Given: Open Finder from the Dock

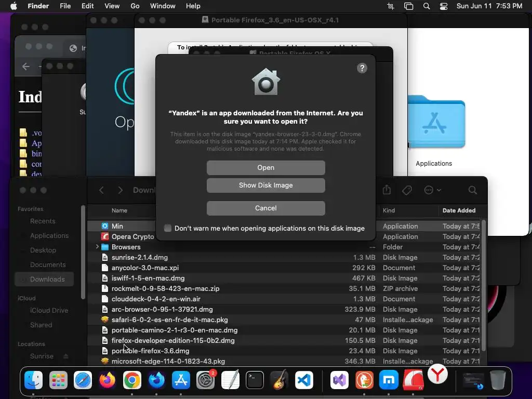Looking at the screenshot, I should [x=34, y=380].
